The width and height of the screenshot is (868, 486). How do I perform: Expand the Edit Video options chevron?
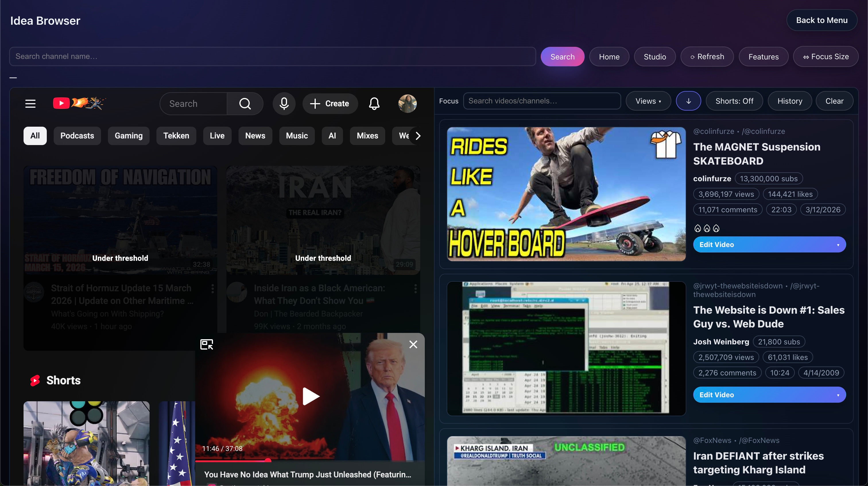[838, 244]
